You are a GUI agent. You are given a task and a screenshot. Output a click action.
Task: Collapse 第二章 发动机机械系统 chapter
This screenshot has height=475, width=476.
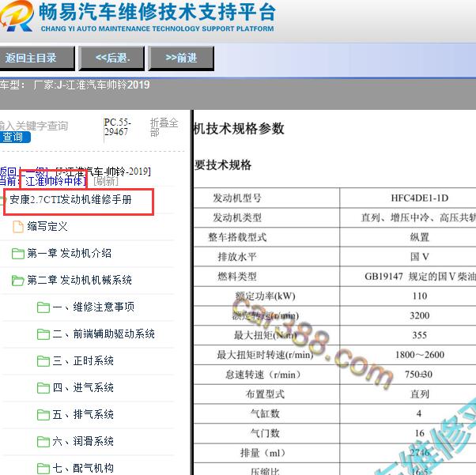pyautogui.click(x=80, y=280)
